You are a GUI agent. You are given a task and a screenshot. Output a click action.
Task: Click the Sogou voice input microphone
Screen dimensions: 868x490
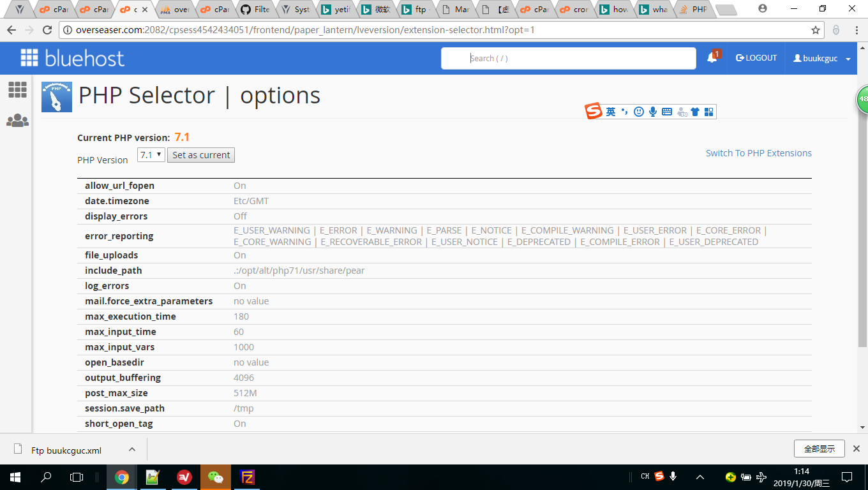(x=653, y=112)
